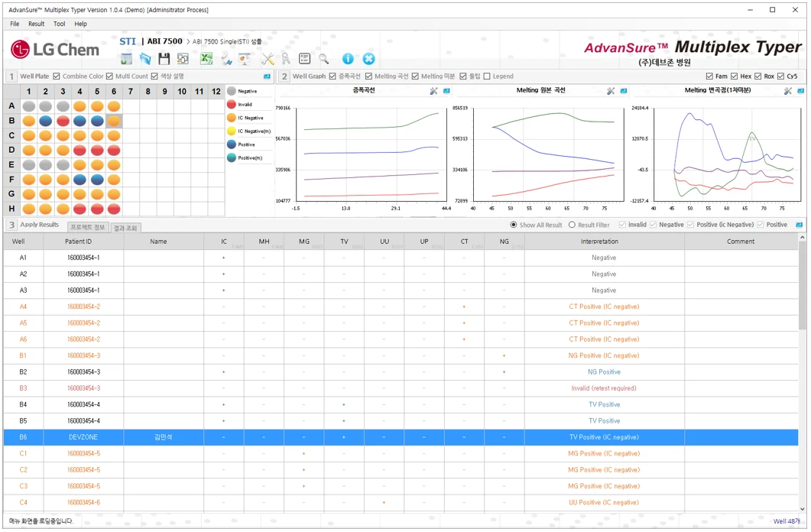Select the Show All Result radio button

(514, 225)
